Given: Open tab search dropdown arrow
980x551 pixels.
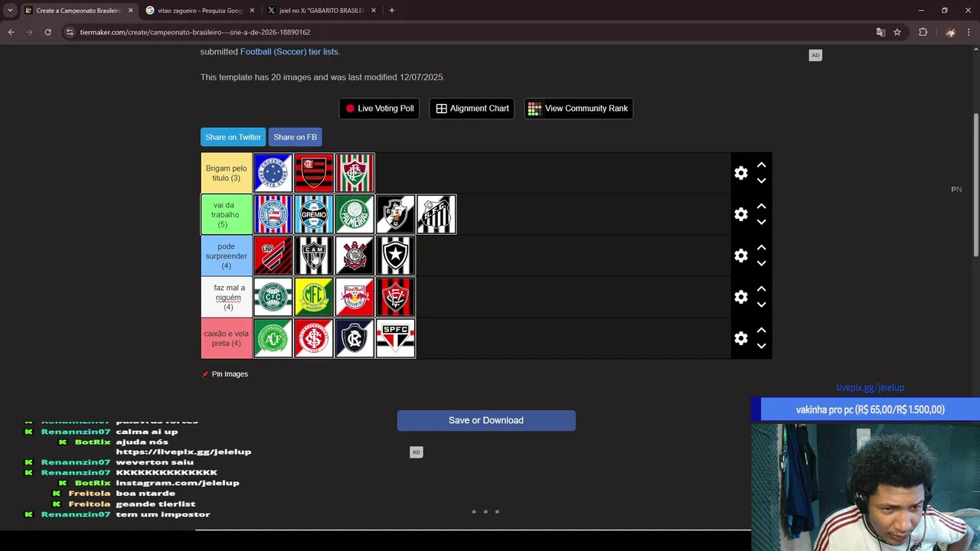Looking at the screenshot, I should tap(10, 11).
